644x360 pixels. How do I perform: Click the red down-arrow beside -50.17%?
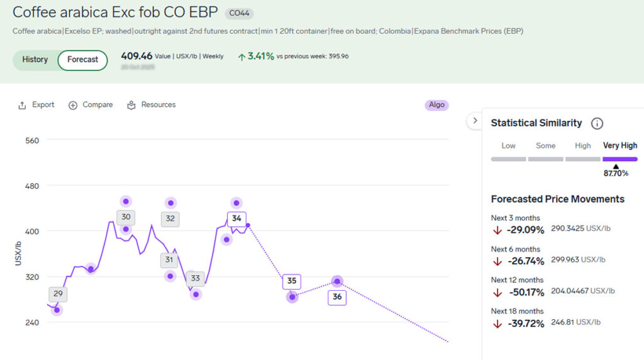coord(497,292)
